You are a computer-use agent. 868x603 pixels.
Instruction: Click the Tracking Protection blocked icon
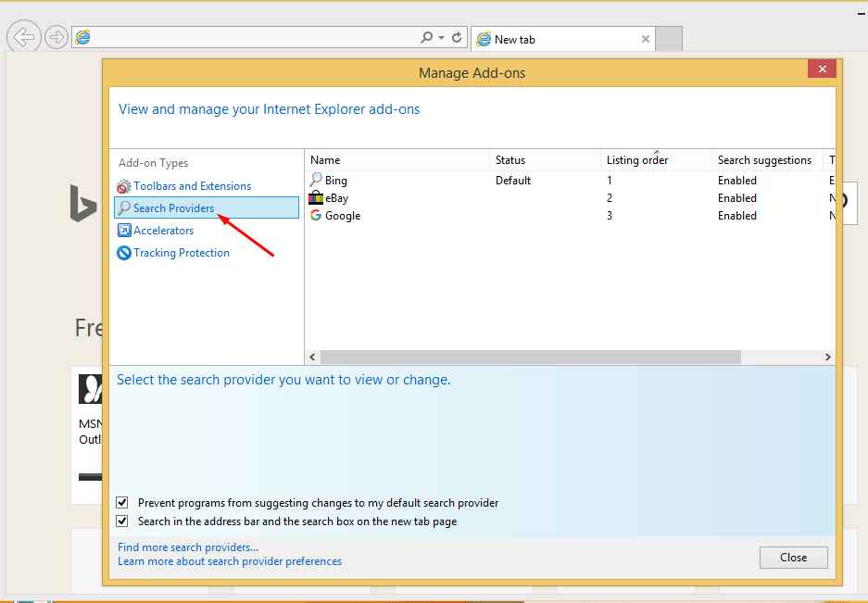click(124, 253)
